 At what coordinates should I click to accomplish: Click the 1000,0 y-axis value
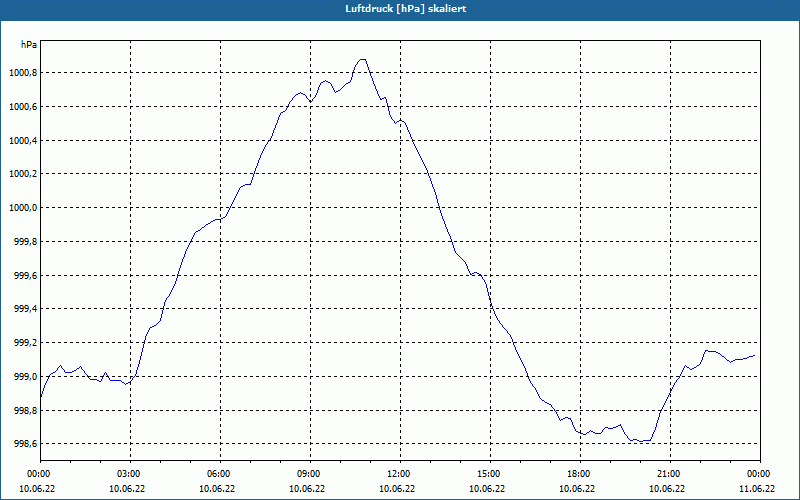point(23,208)
